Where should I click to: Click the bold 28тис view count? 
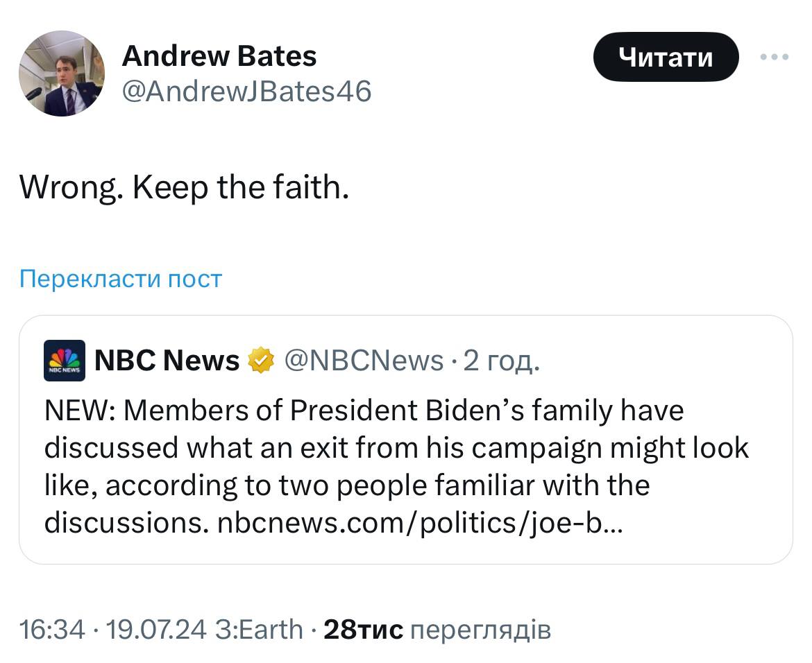(363, 630)
